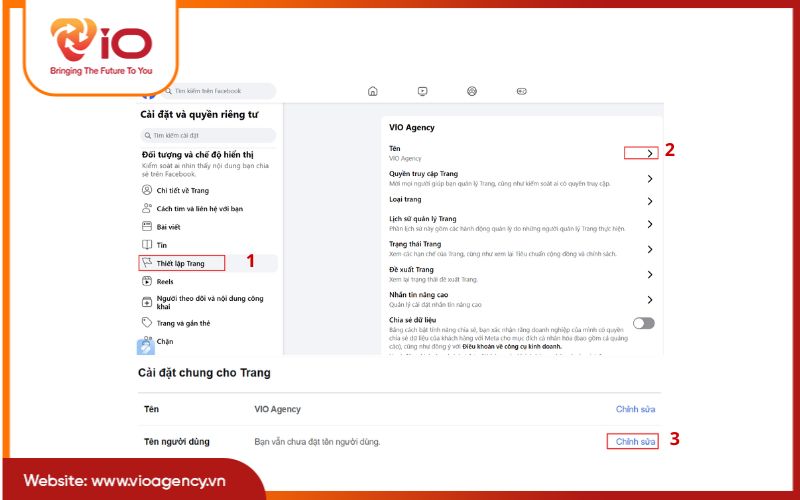
Task: Expand the Nhắn tin nâng cao chevron
Action: (x=649, y=299)
